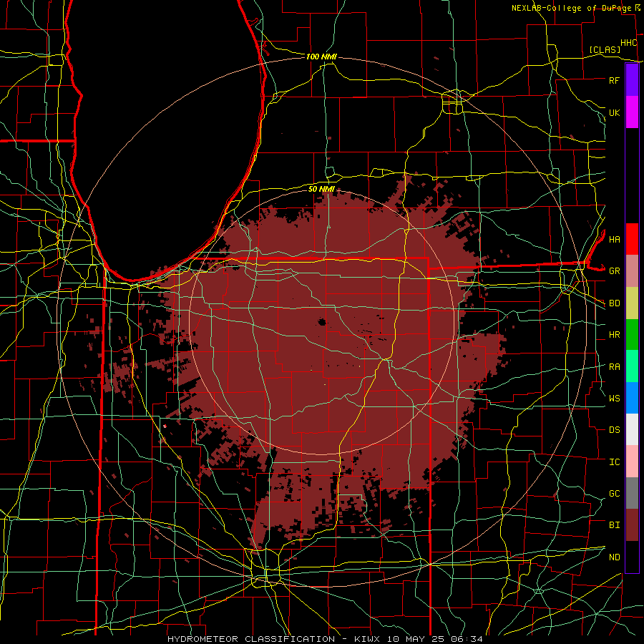Click the RF purple color swatch
The width and height of the screenshot is (644, 644).
[632, 80]
